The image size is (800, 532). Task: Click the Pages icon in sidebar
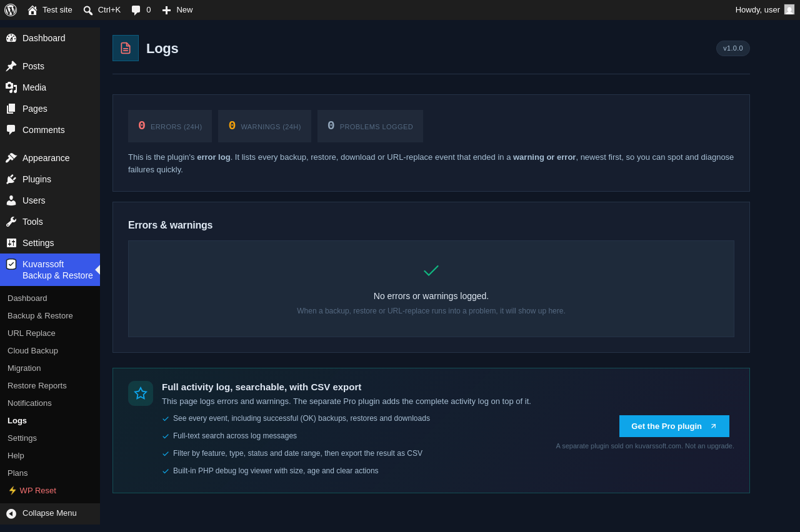click(x=11, y=109)
